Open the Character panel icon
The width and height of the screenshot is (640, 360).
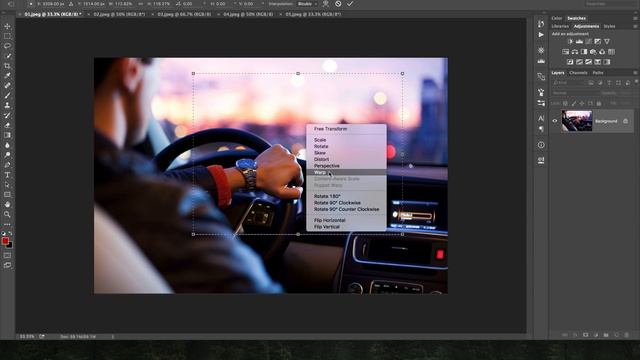(541, 118)
